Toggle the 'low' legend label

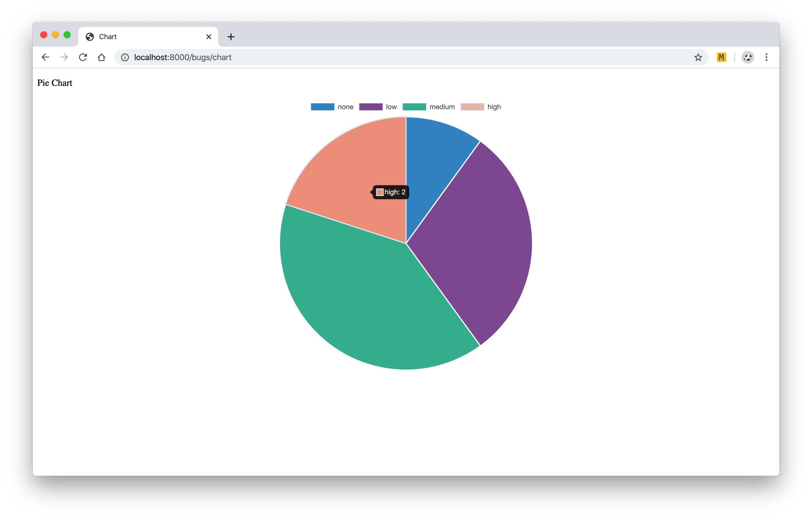point(391,107)
